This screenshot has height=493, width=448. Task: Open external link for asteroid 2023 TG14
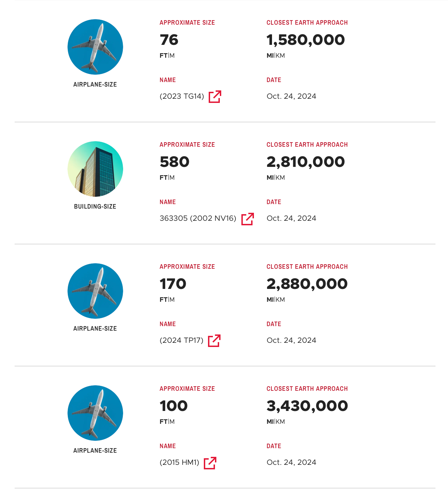(215, 97)
